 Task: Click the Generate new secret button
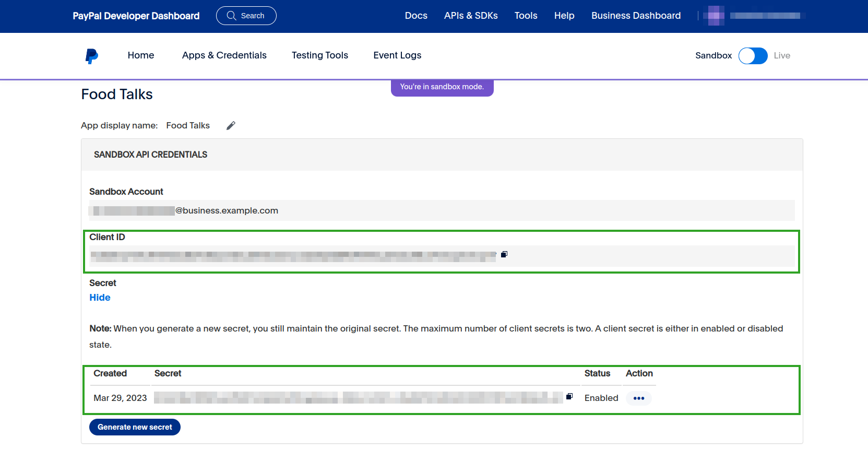pyautogui.click(x=135, y=427)
